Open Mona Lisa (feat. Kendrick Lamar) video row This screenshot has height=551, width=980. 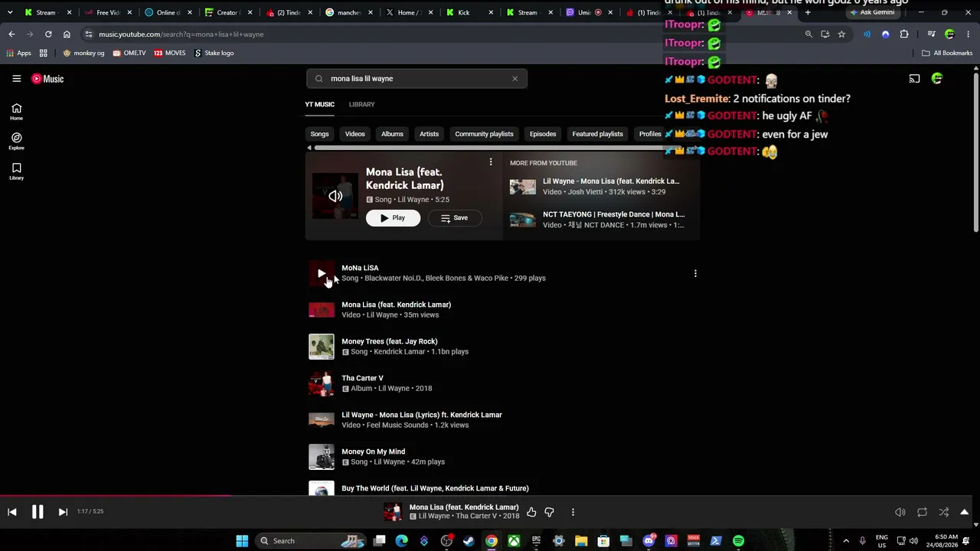pyautogui.click(x=504, y=310)
